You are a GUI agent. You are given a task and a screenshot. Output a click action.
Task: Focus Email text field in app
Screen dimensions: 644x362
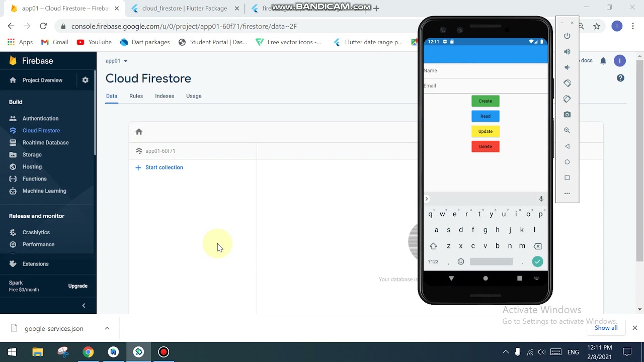point(486,86)
